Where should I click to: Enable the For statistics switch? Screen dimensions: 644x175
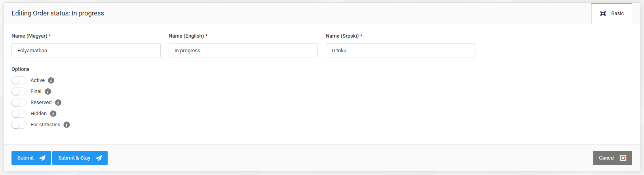click(19, 125)
